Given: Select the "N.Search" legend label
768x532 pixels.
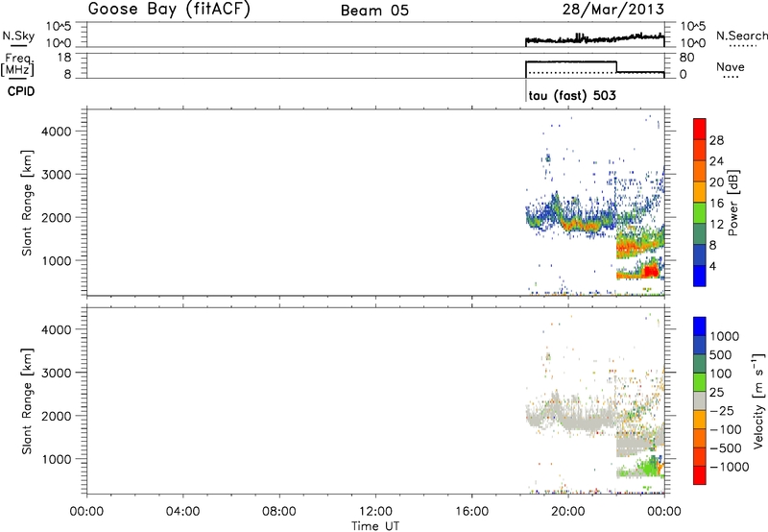Looking at the screenshot, I should [x=741, y=36].
